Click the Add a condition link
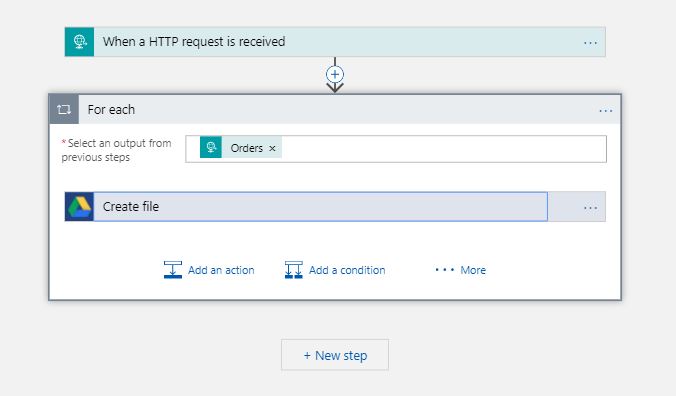Viewport: 676px width, 396px height. pos(347,270)
